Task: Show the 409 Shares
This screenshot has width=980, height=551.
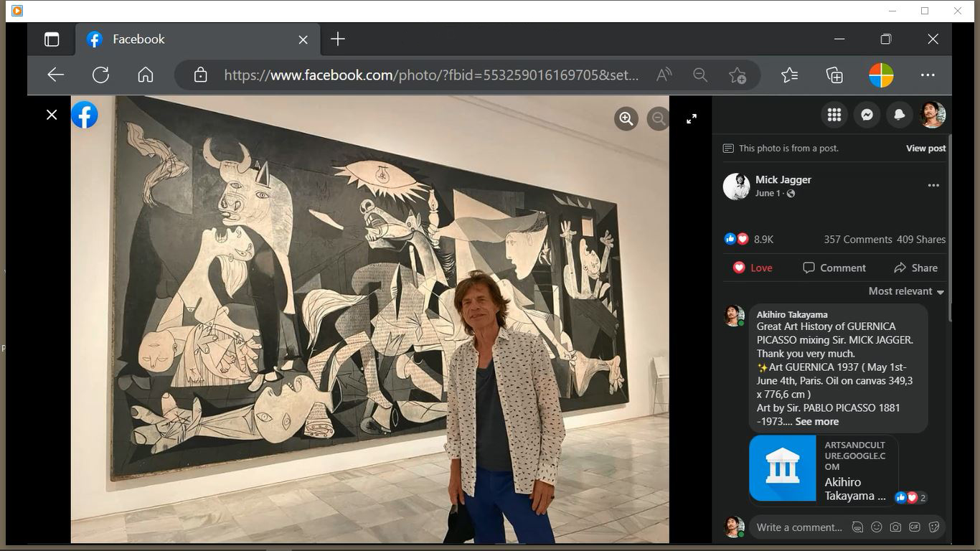Action: [921, 240]
